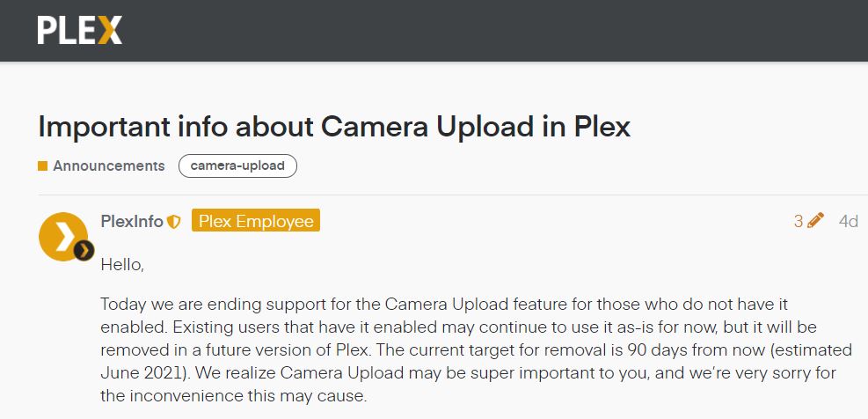Open the PlexInfo user avatar
868x419 pixels.
coord(62,234)
